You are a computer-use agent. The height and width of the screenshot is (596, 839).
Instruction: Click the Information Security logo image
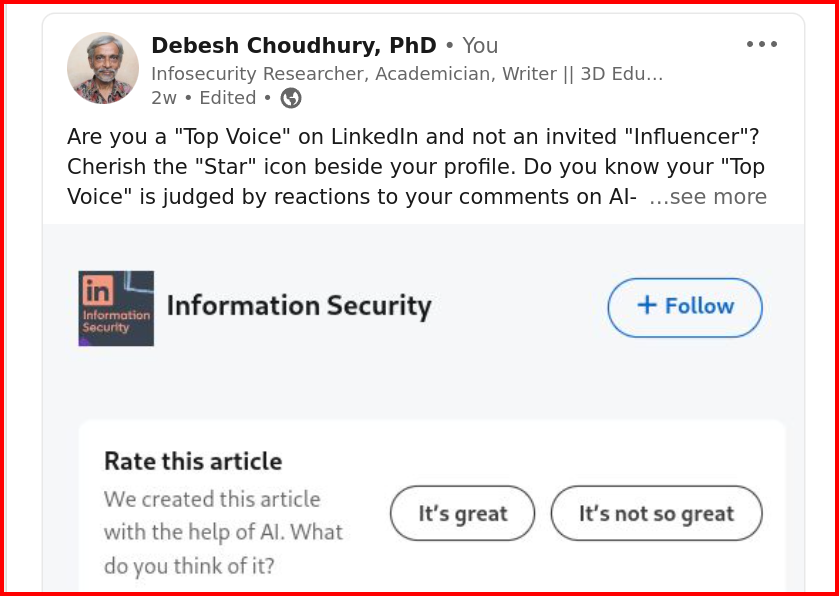pyautogui.click(x=116, y=308)
